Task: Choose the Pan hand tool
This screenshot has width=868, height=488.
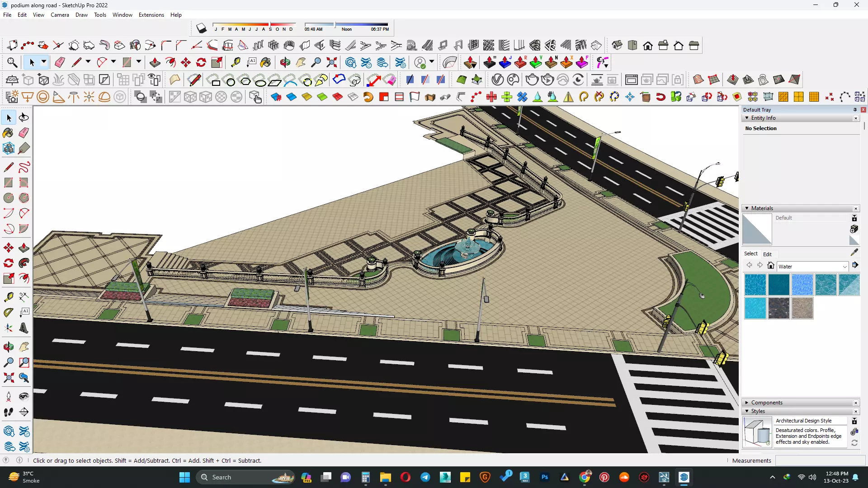Action: coord(24,347)
